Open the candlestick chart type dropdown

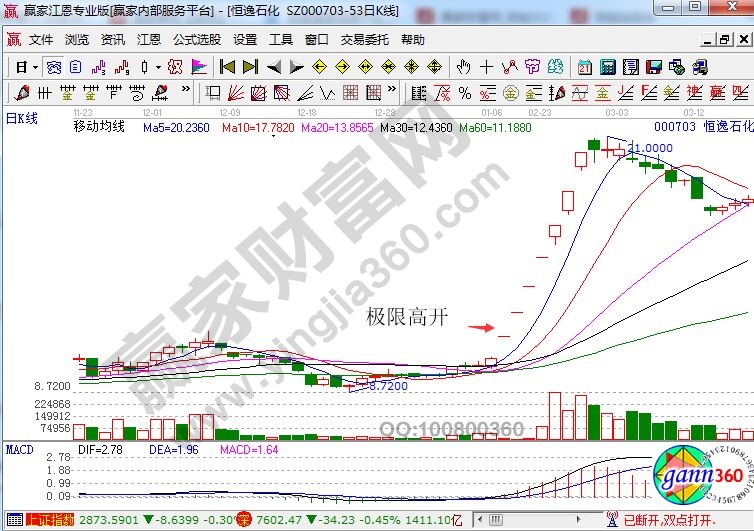point(157,67)
